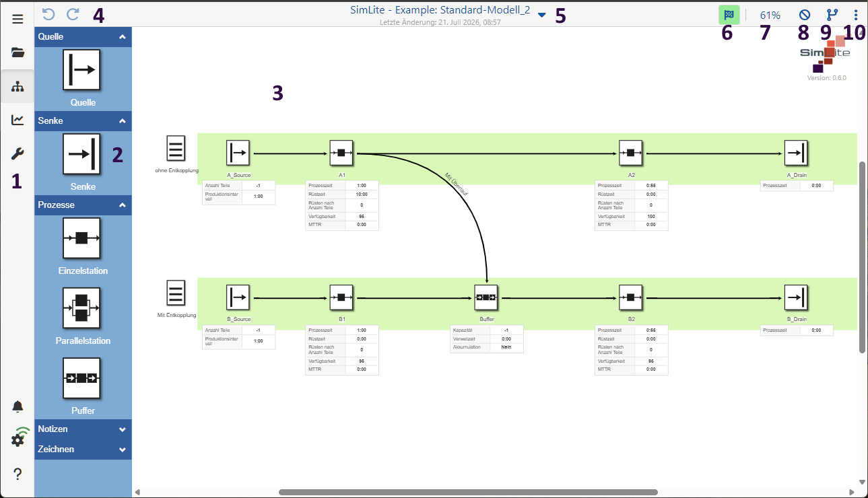868x498 pixels.
Task: Pick the Einzelstation element in palette
Action: point(81,238)
